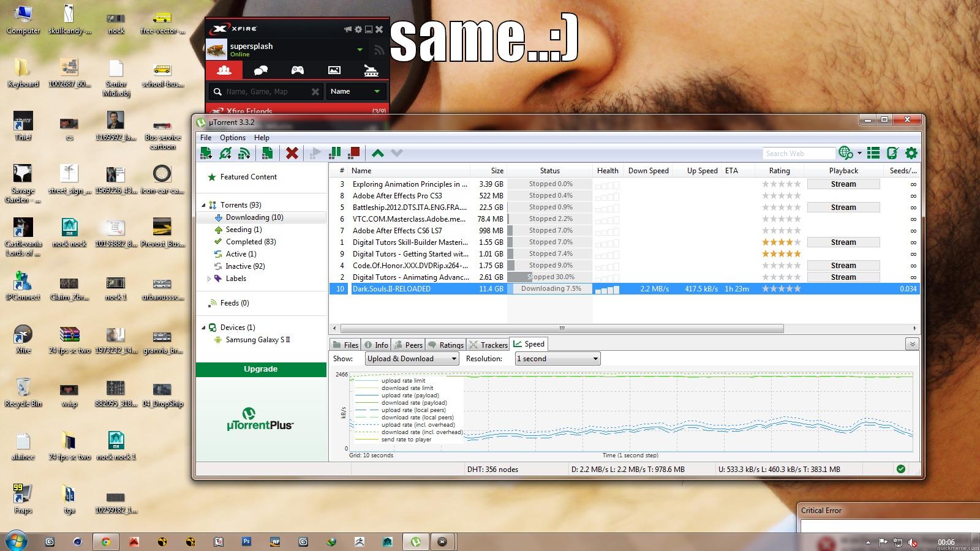Expand the Labels tree node
Screen dimensions: 980x551
[209, 279]
